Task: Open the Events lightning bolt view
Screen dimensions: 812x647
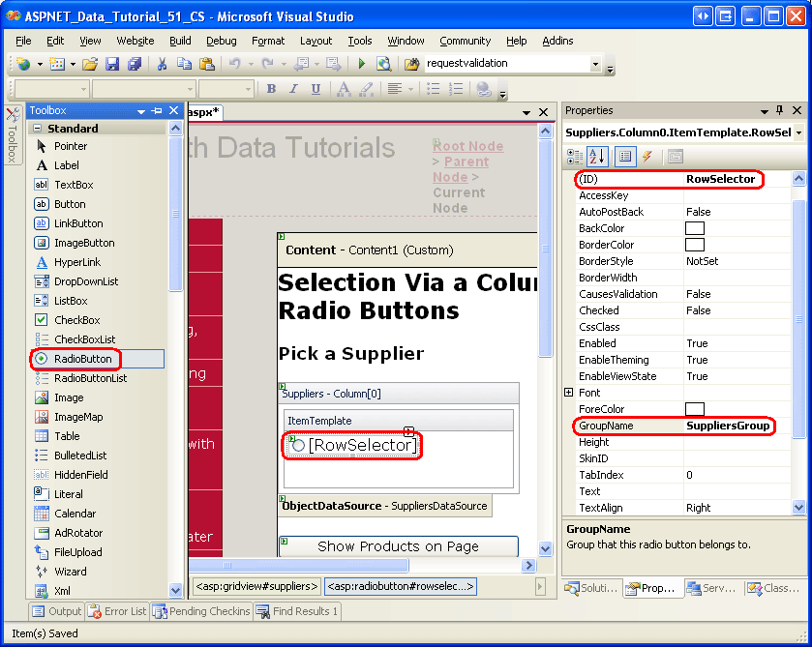Action: pyautogui.click(x=647, y=156)
